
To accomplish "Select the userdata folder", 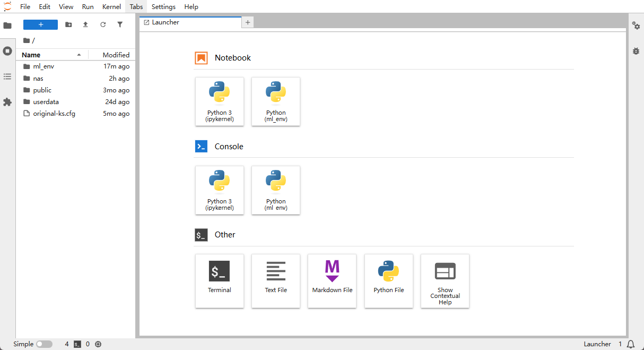I will [x=76, y=101].
